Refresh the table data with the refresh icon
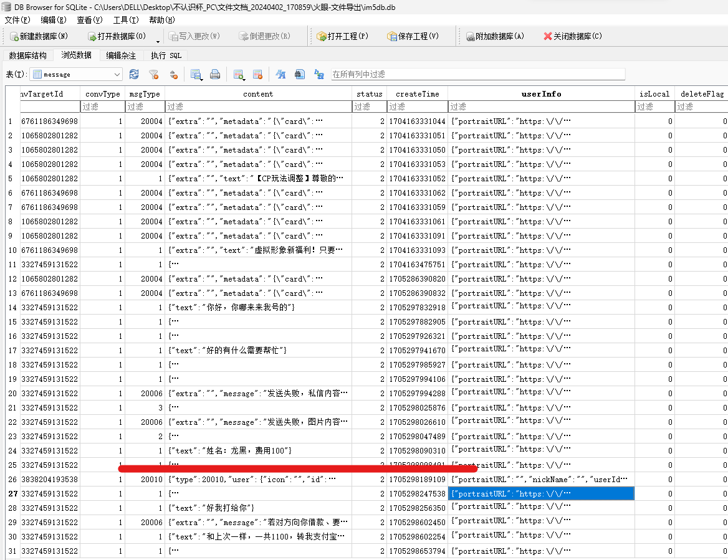Screen dimensions: 728x560 [x=134, y=74]
